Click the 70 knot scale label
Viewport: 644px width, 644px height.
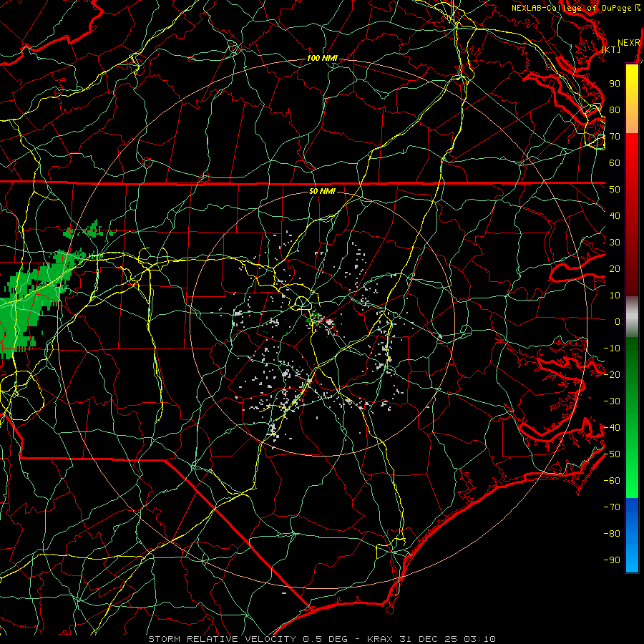(615, 137)
